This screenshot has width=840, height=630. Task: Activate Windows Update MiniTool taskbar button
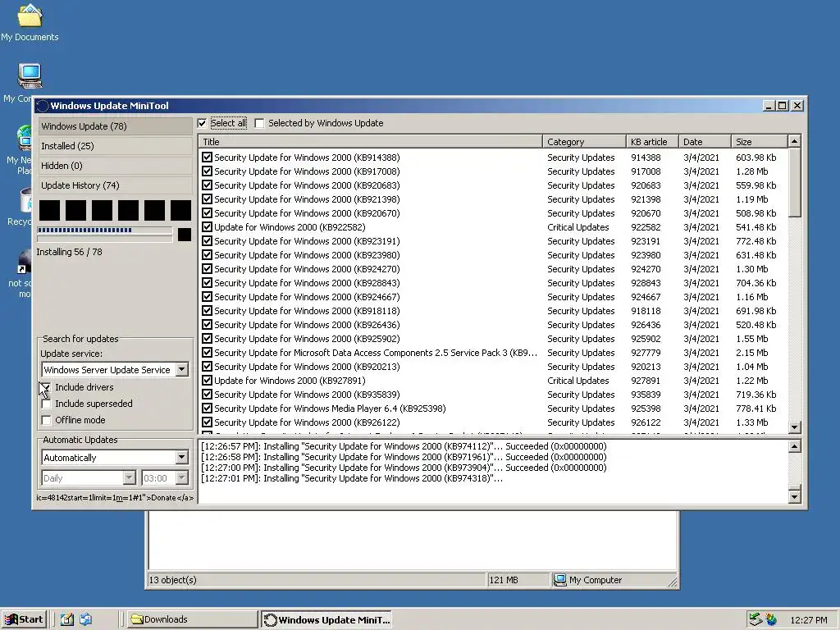326,620
